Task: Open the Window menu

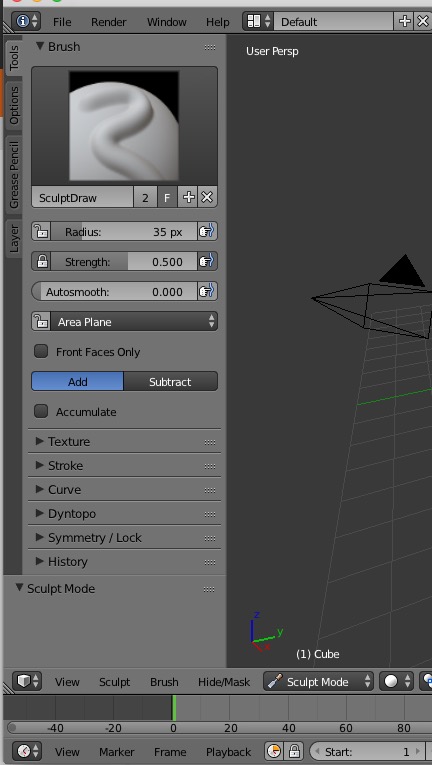Action: [x=166, y=22]
